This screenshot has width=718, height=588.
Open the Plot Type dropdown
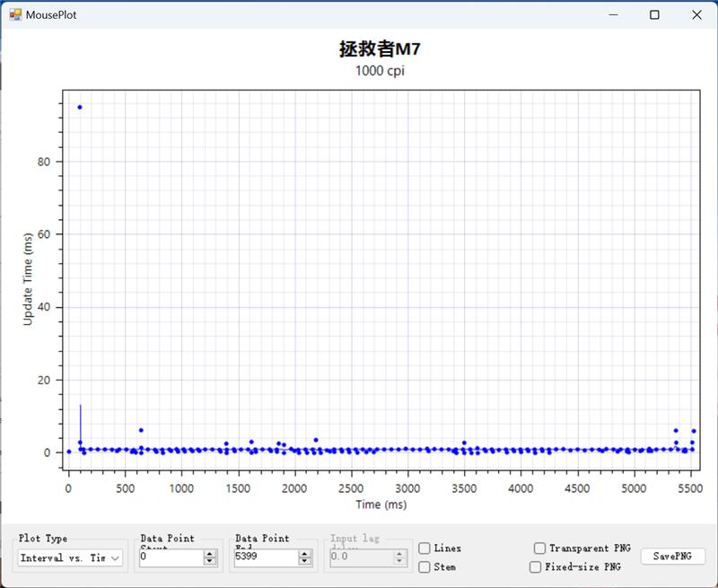(x=115, y=558)
